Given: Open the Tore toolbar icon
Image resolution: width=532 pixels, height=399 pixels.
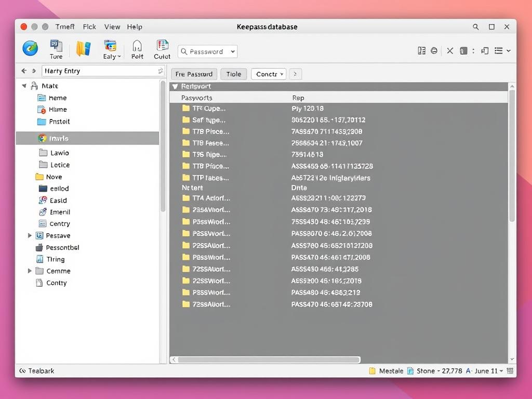Looking at the screenshot, I should point(56,49).
